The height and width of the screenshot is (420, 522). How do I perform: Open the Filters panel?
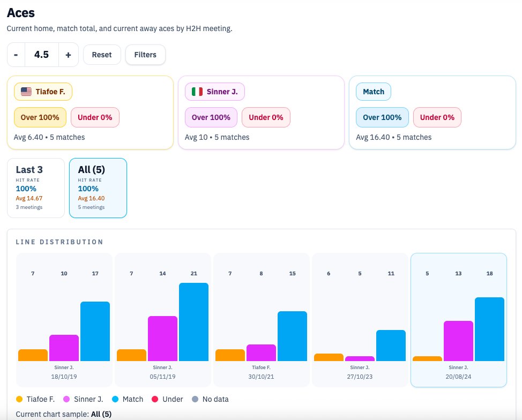[145, 54]
